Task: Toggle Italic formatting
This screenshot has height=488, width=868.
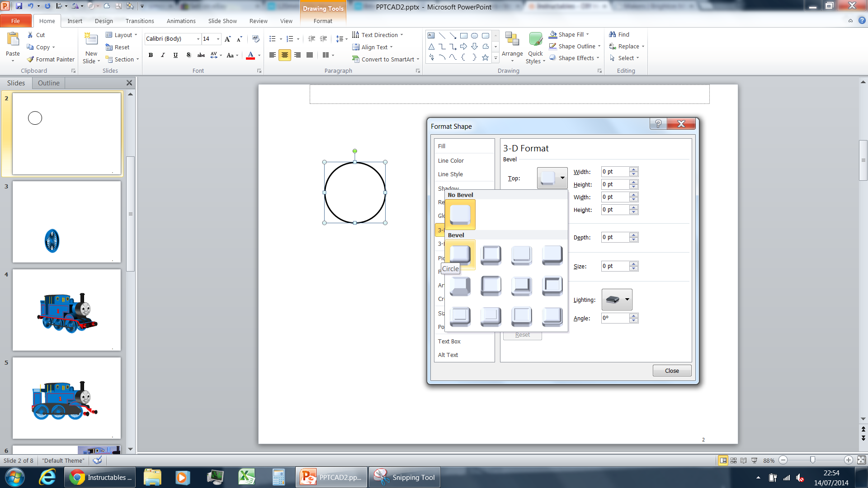Action: click(x=163, y=55)
